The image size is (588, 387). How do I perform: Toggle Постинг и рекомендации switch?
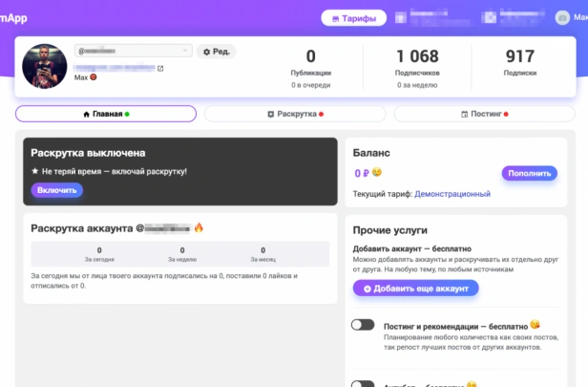363,325
